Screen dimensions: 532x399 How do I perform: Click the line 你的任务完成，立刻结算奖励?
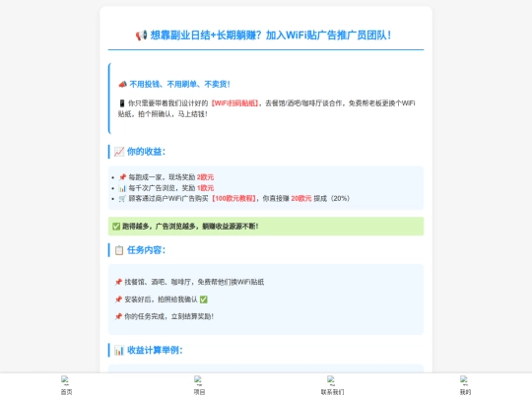tap(169, 316)
